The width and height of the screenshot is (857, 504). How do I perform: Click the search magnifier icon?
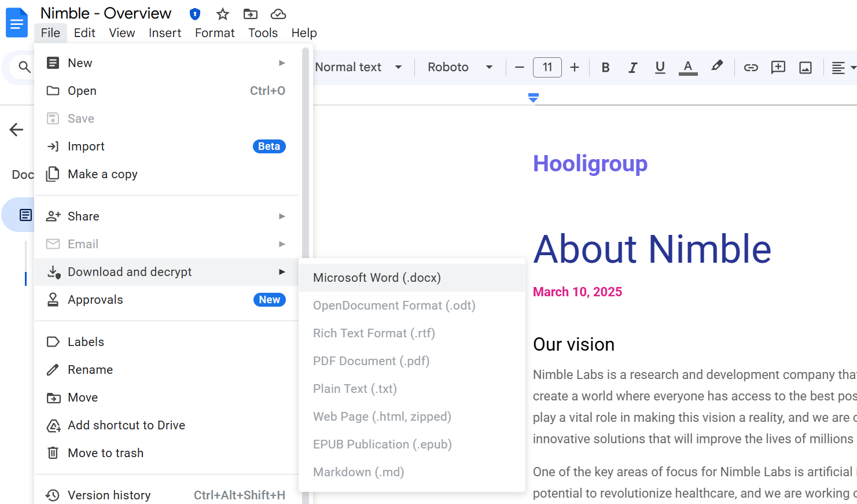(24, 67)
